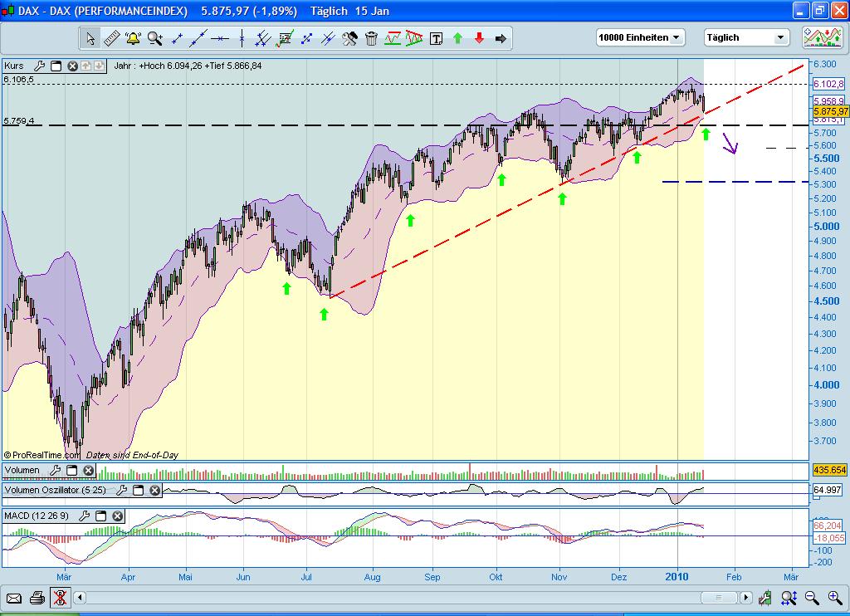The image size is (850, 616).
Task: Click the left arrow of the time scrollbar
Action: 80,598
